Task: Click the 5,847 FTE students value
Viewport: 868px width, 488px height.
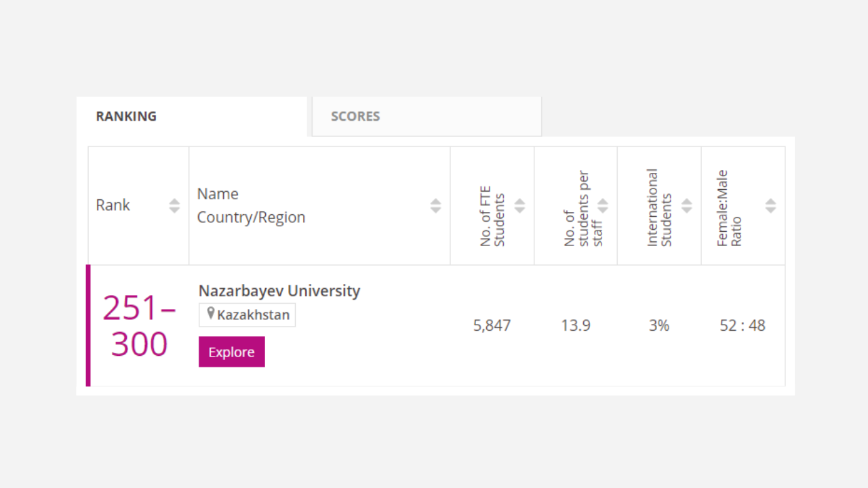Action: pos(492,325)
